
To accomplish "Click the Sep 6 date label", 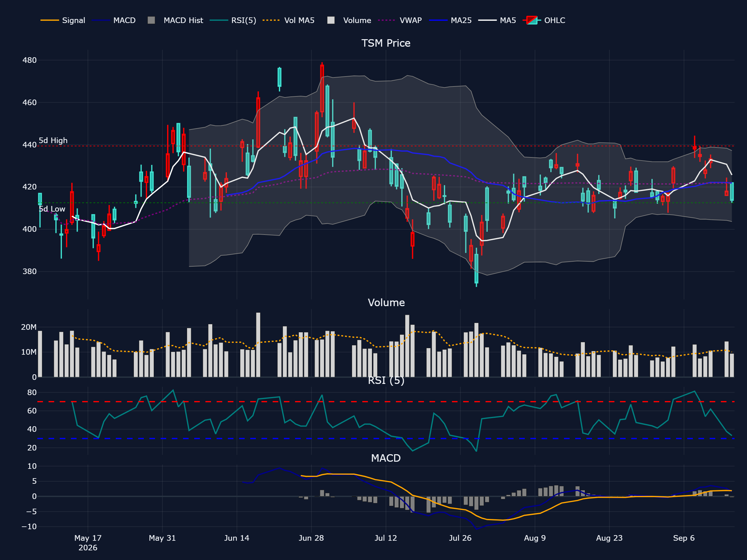I will 684,538.
